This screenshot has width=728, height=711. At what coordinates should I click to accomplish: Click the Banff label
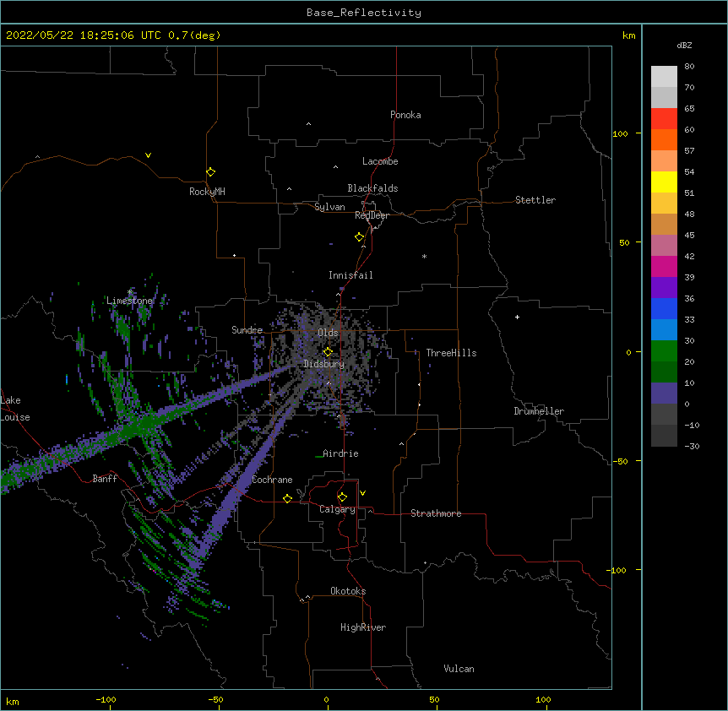point(105,479)
